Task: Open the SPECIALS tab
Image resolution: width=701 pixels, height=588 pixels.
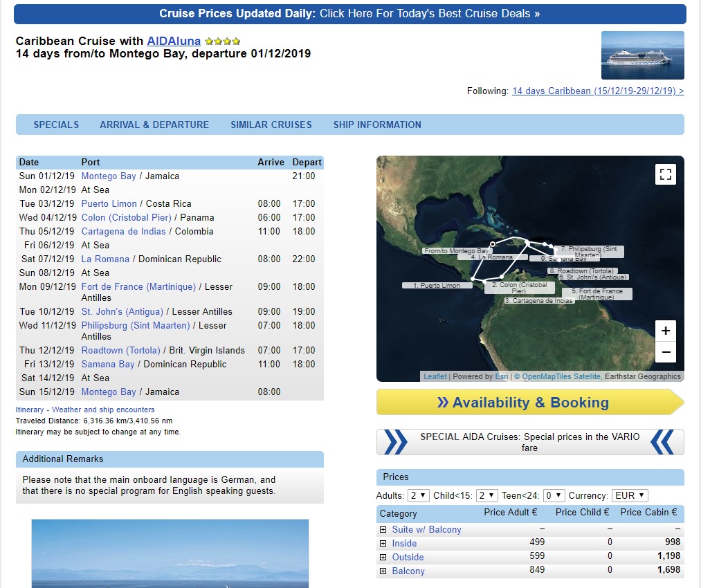Action: tap(56, 125)
